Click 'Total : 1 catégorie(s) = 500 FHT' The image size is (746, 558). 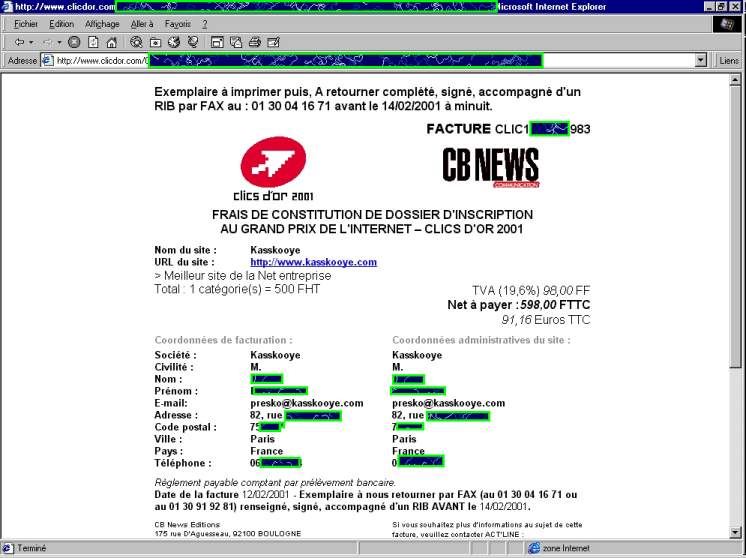(237, 289)
